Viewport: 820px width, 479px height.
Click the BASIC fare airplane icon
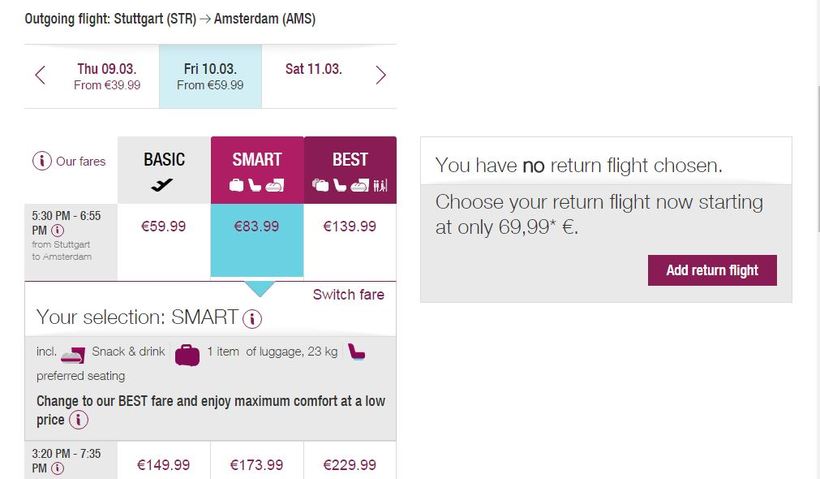(x=163, y=185)
